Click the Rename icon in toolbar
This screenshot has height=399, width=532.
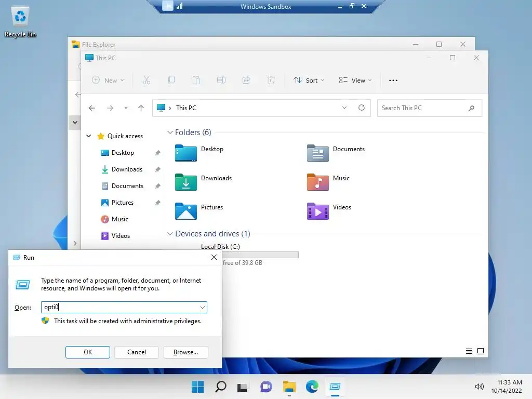tap(221, 81)
